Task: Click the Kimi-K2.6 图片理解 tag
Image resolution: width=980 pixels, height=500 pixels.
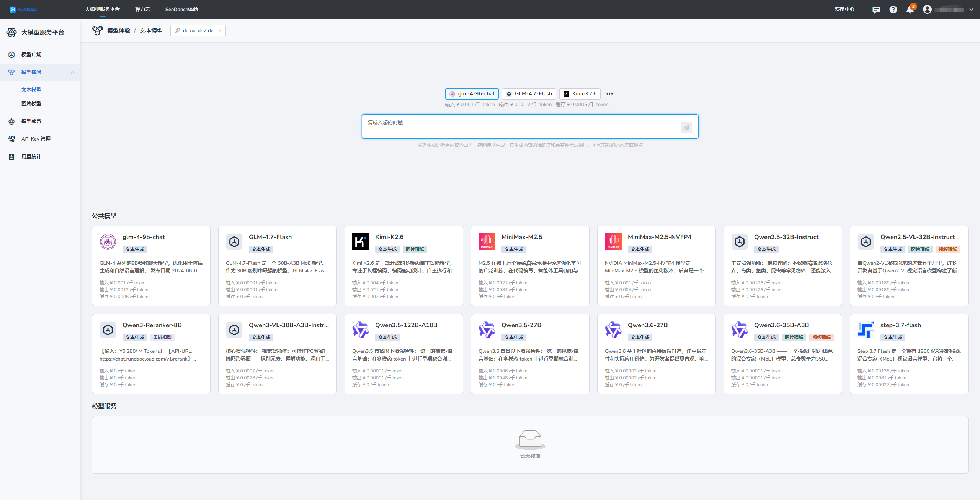Action: [415, 249]
